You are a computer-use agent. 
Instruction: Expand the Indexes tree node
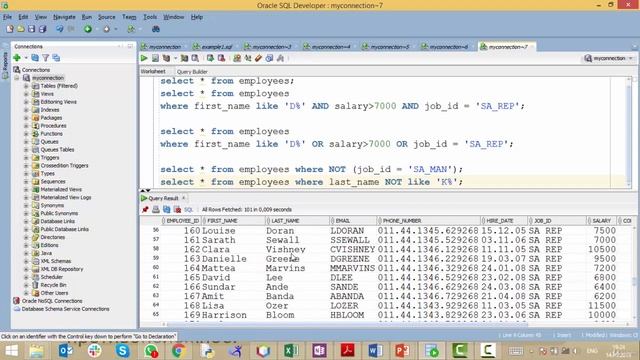tap(26, 110)
